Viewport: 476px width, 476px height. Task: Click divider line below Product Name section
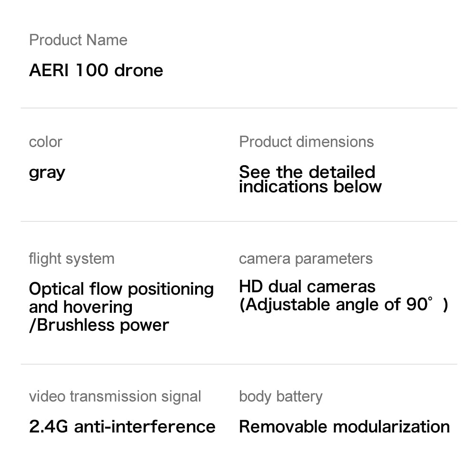[239, 108]
